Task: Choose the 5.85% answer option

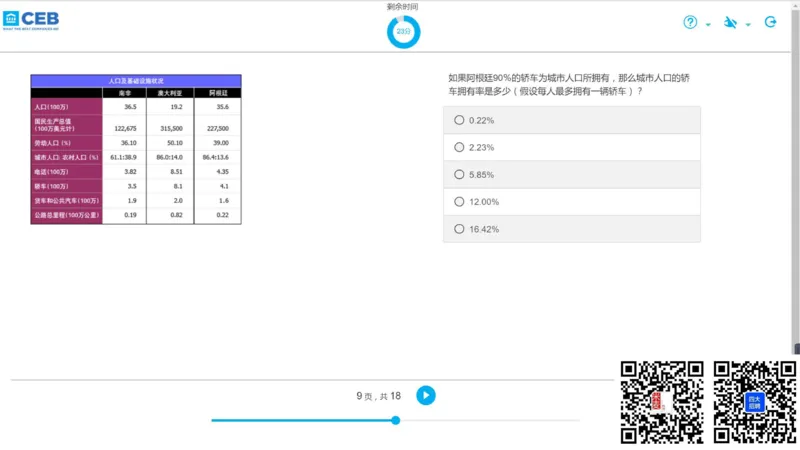Action: pos(571,174)
